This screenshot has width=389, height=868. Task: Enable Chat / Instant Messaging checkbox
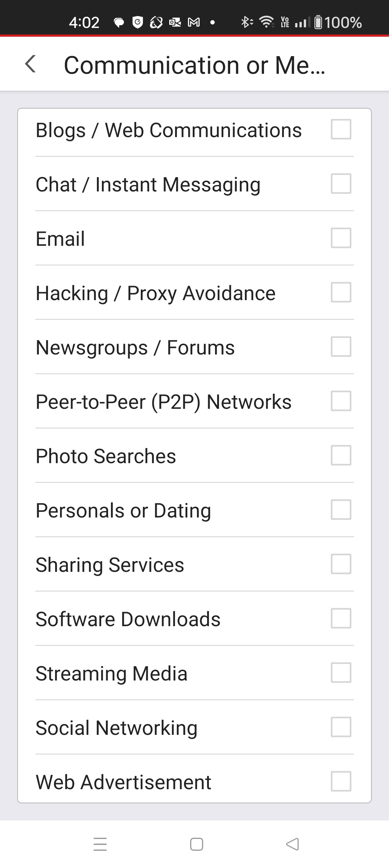click(341, 184)
